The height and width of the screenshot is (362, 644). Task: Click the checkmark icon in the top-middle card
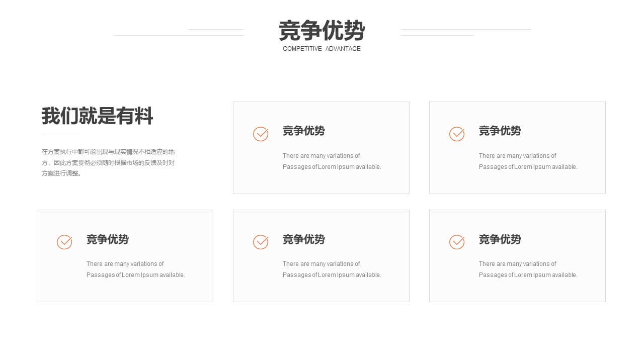click(x=261, y=134)
